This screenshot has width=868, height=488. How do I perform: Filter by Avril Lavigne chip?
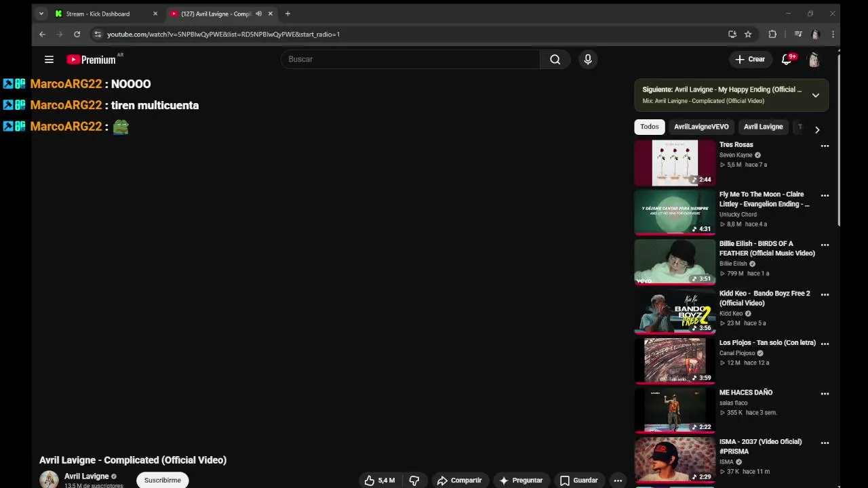[763, 127]
